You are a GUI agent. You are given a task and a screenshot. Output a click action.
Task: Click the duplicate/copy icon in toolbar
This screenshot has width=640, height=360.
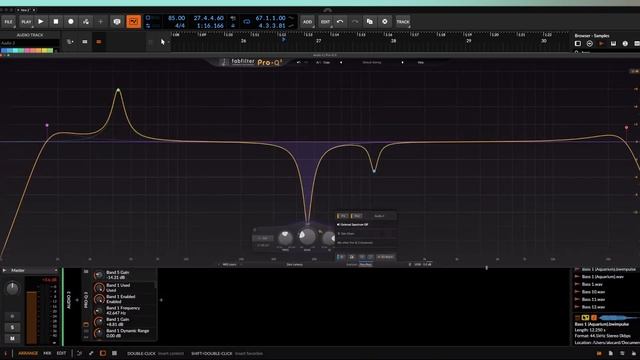point(370,22)
